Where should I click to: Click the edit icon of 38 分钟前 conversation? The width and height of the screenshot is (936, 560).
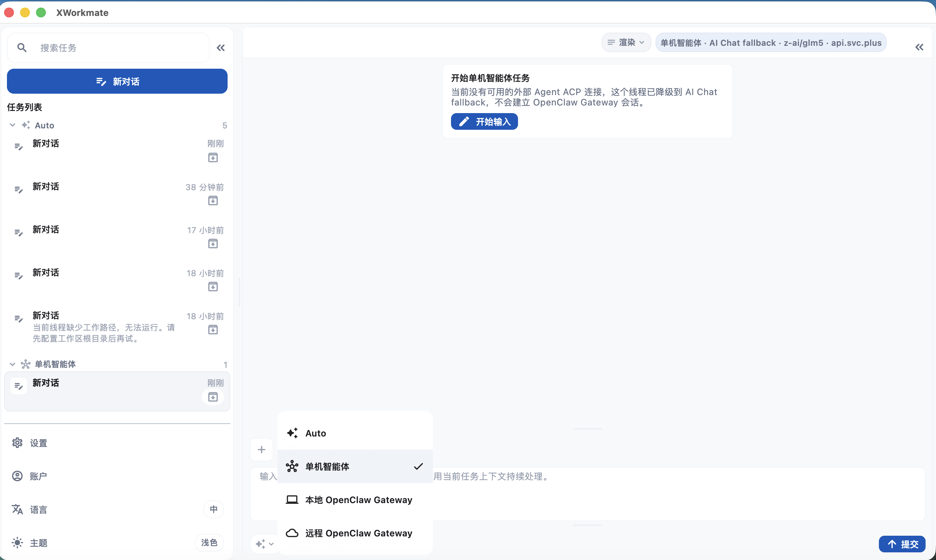pyautogui.click(x=18, y=189)
